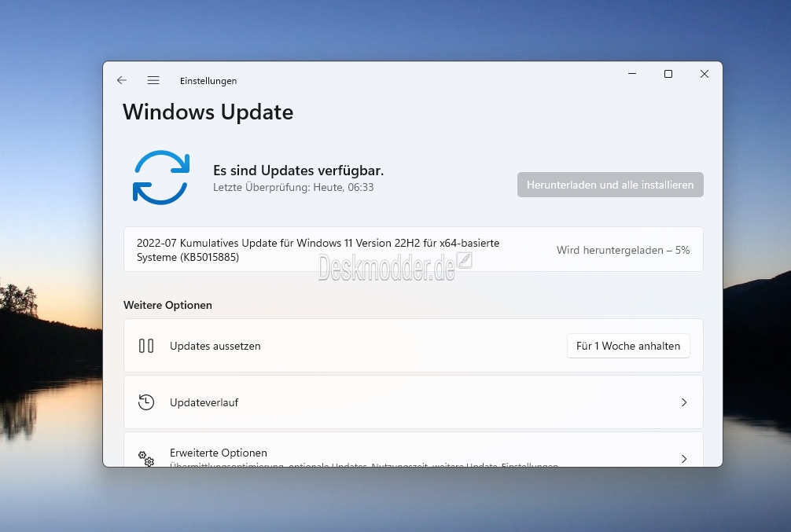Click Herunterladen und alle installieren button

click(x=610, y=185)
